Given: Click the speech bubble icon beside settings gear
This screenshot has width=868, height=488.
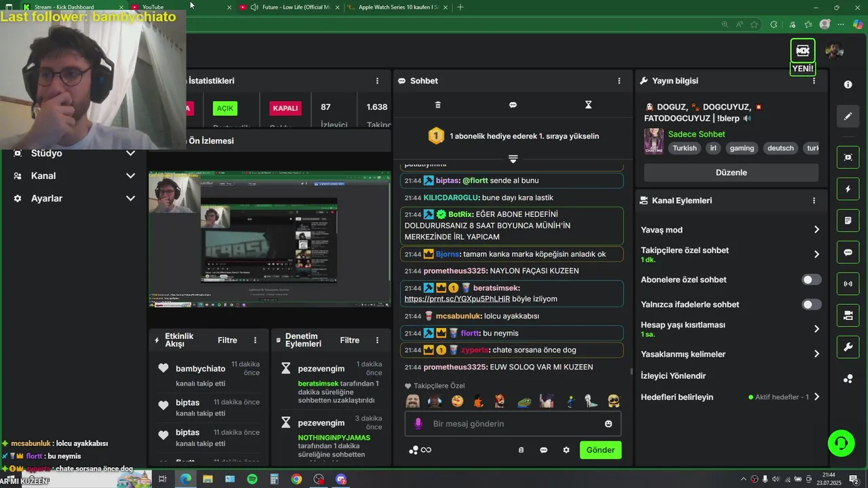Looking at the screenshot, I should 543,450.
